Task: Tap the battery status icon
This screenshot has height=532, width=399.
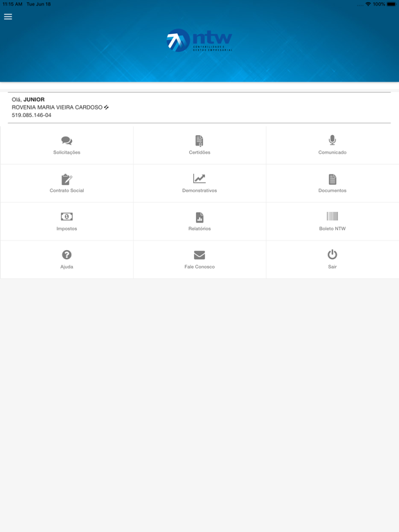Action: point(391,4)
